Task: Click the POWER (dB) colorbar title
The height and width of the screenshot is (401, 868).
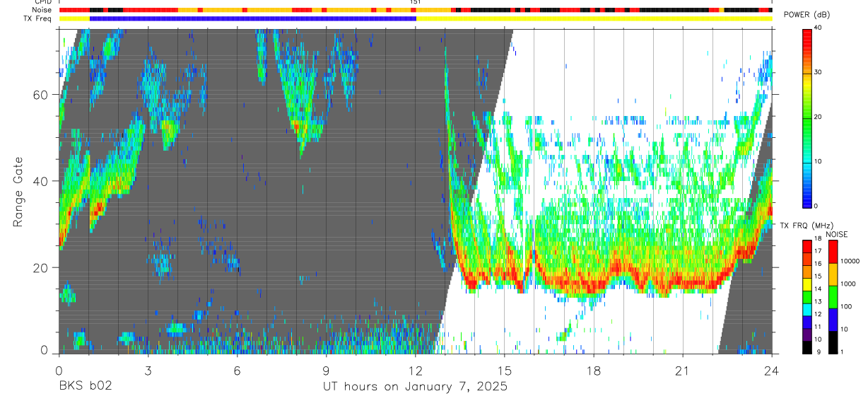Action: pyautogui.click(x=807, y=15)
